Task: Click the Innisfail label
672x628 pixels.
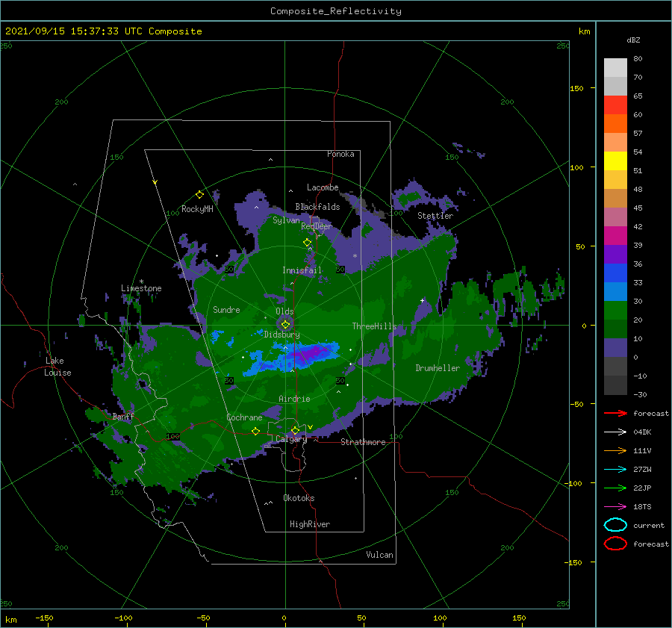Action: point(302,270)
